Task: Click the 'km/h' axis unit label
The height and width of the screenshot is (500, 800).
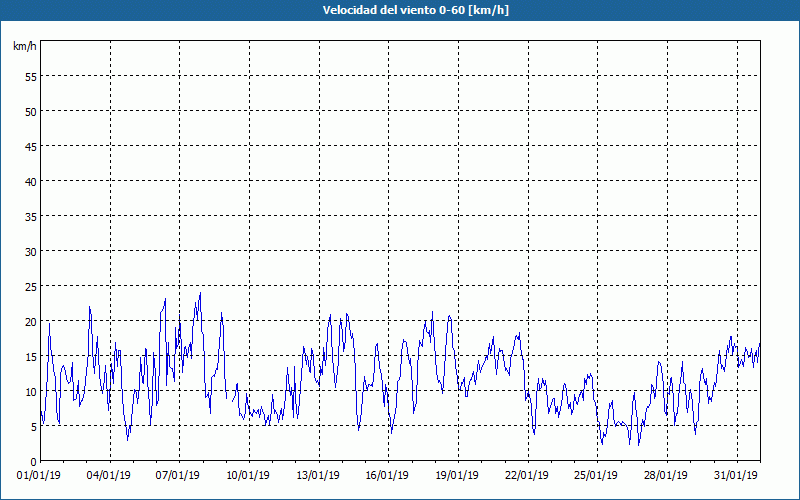Action: (x=24, y=46)
